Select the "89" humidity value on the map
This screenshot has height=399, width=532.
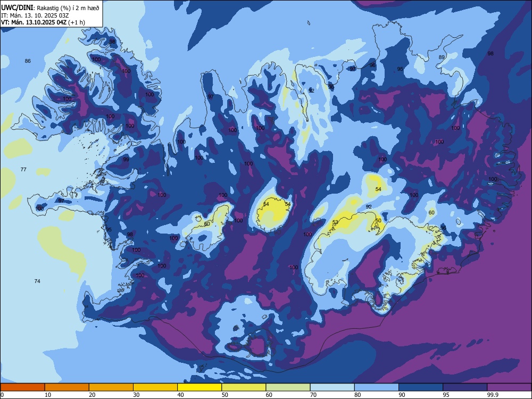pos(442,57)
